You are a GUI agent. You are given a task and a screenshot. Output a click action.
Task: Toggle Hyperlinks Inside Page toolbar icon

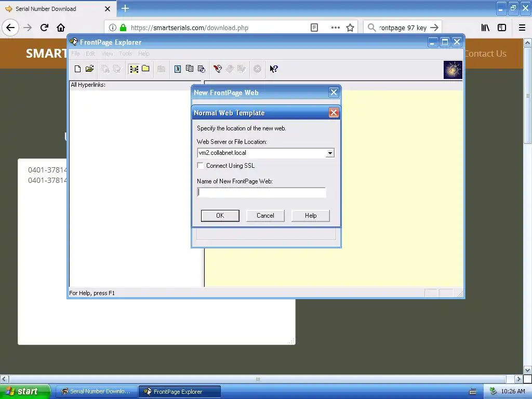click(x=202, y=69)
